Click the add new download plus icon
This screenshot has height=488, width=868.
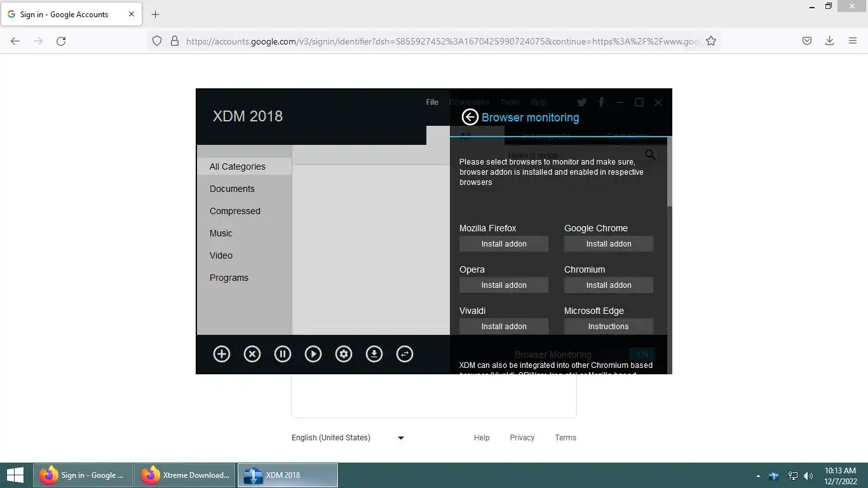click(x=222, y=354)
